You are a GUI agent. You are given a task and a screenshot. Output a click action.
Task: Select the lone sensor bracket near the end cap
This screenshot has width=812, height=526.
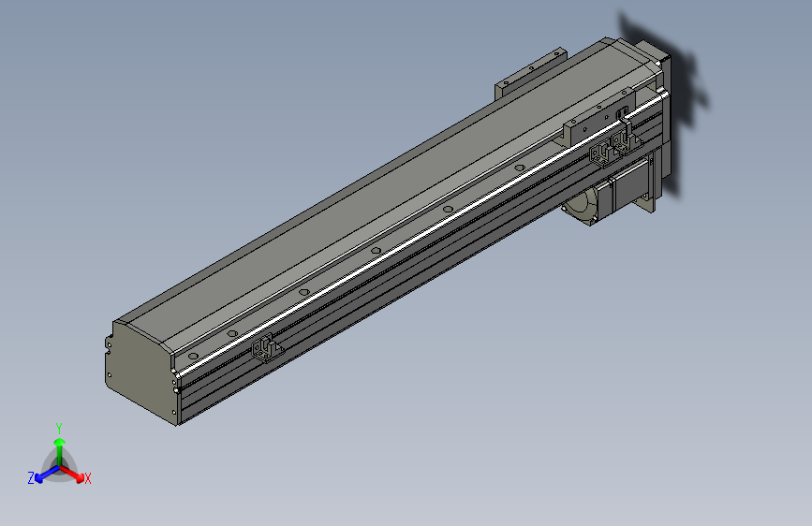click(267, 347)
